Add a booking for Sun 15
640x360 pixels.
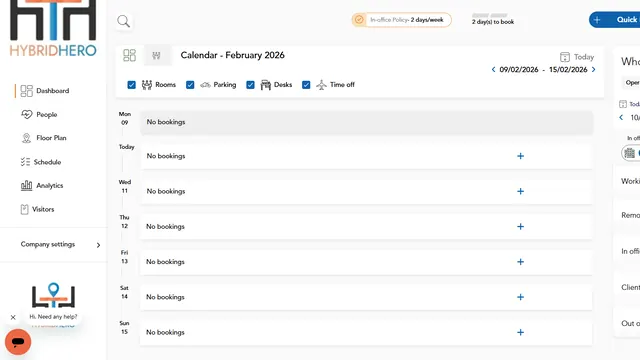[520, 332]
